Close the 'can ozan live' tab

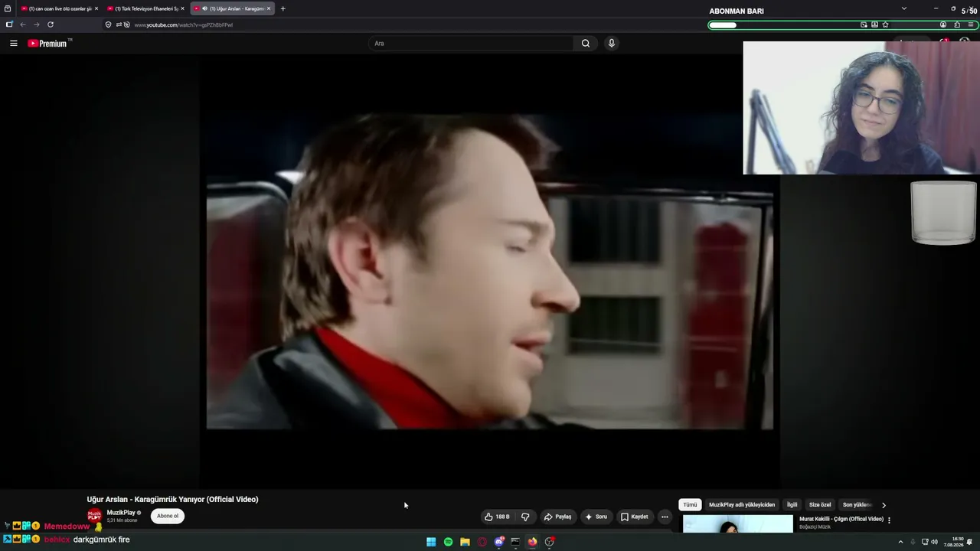[x=96, y=8]
